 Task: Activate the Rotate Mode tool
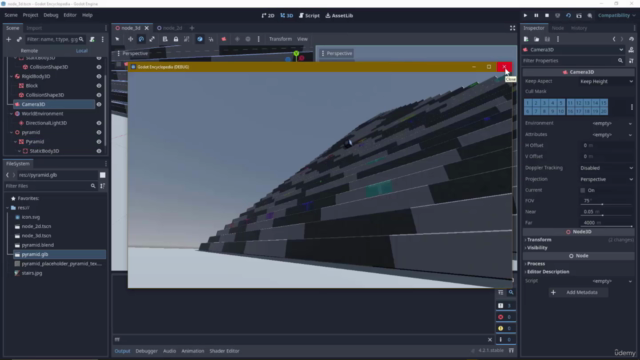point(141,39)
